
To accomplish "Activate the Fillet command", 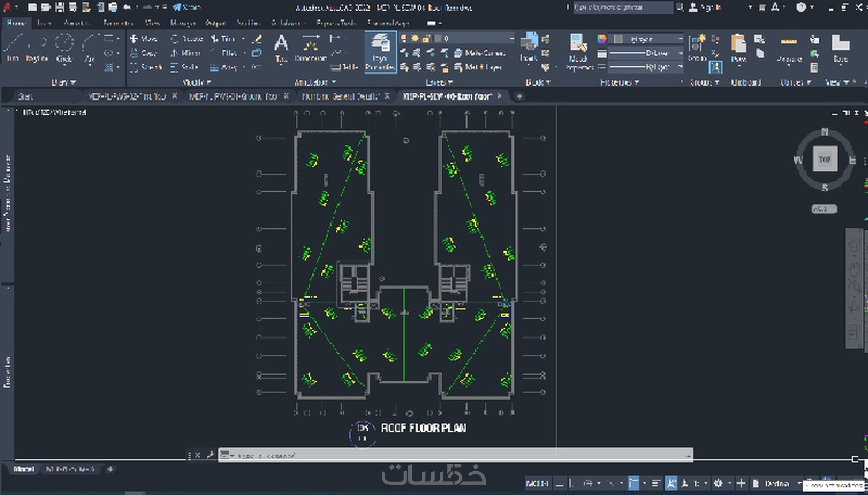I will tap(224, 53).
